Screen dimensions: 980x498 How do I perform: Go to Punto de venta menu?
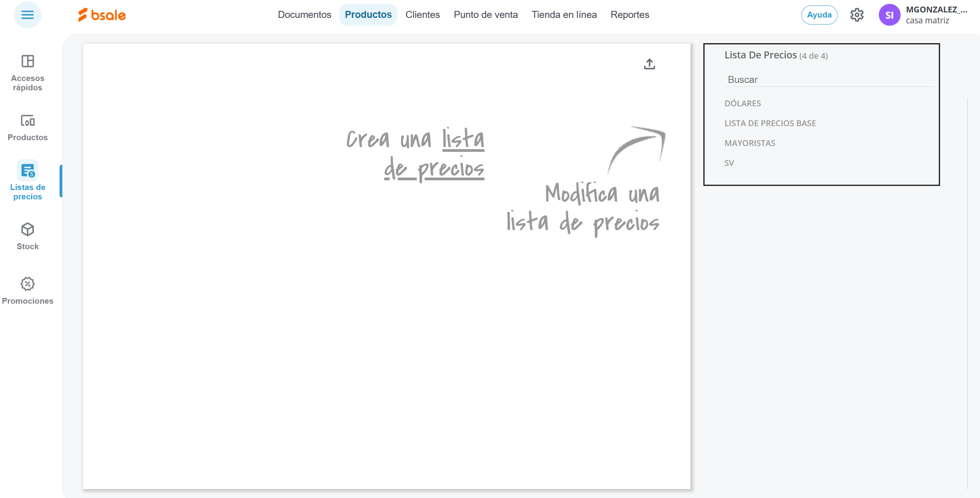[x=485, y=15]
